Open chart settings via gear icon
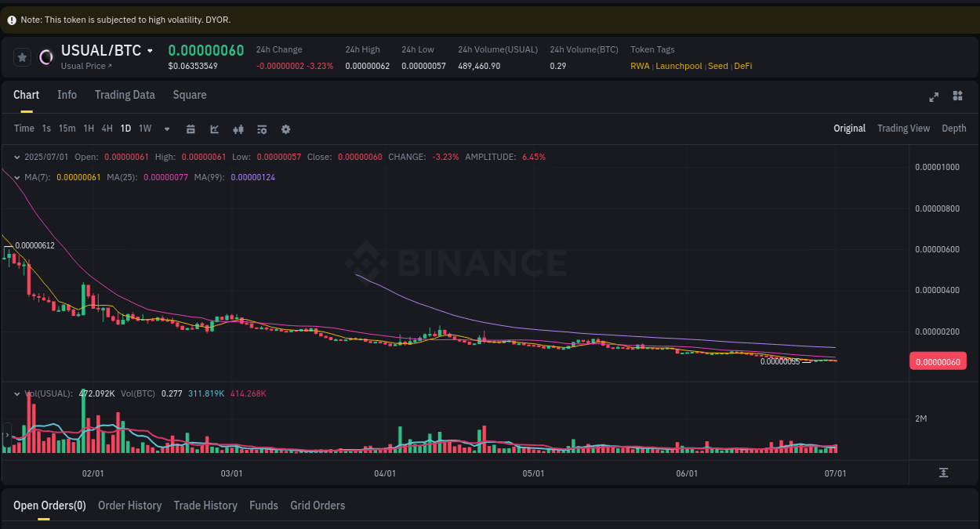The image size is (980, 529). 285,129
